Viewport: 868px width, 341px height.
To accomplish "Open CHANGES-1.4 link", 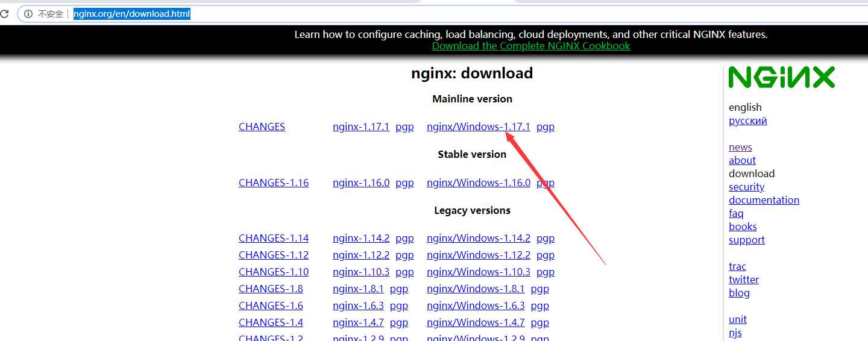I will click(x=271, y=322).
